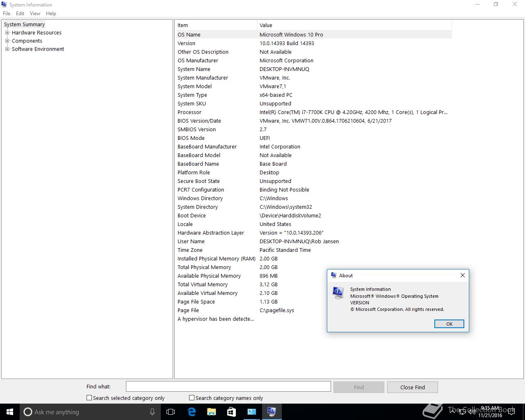
Task: Click the Installed Physical Memory (RAM) item
Action: point(217,258)
